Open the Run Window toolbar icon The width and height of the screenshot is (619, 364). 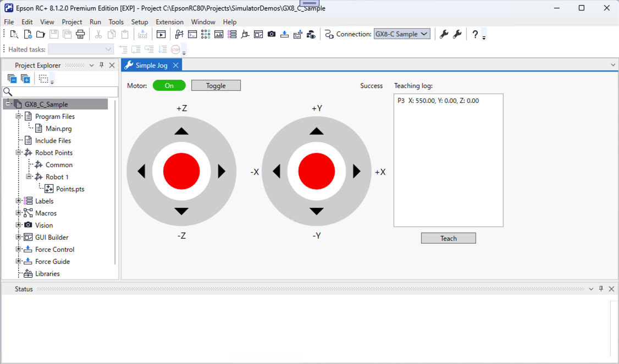161,34
